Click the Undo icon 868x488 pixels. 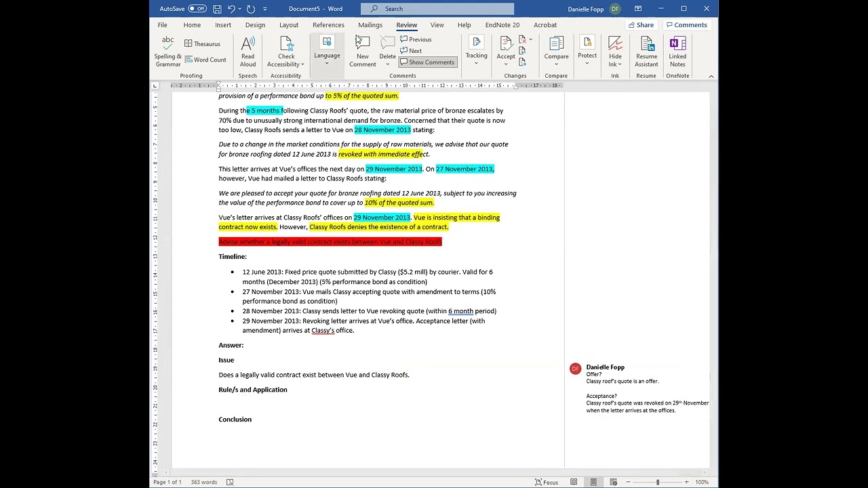pos(231,9)
